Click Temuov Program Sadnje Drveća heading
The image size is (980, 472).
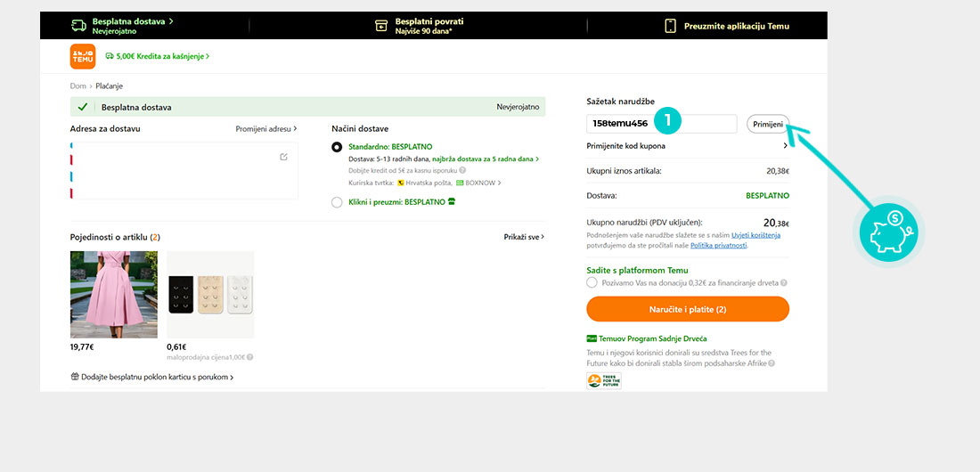coord(652,338)
